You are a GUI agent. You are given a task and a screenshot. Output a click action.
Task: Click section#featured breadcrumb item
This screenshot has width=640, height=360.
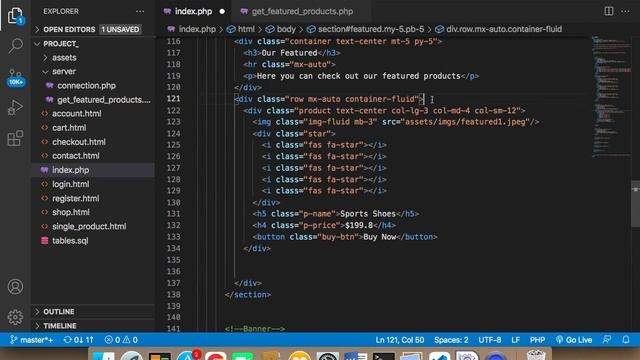[366, 29]
